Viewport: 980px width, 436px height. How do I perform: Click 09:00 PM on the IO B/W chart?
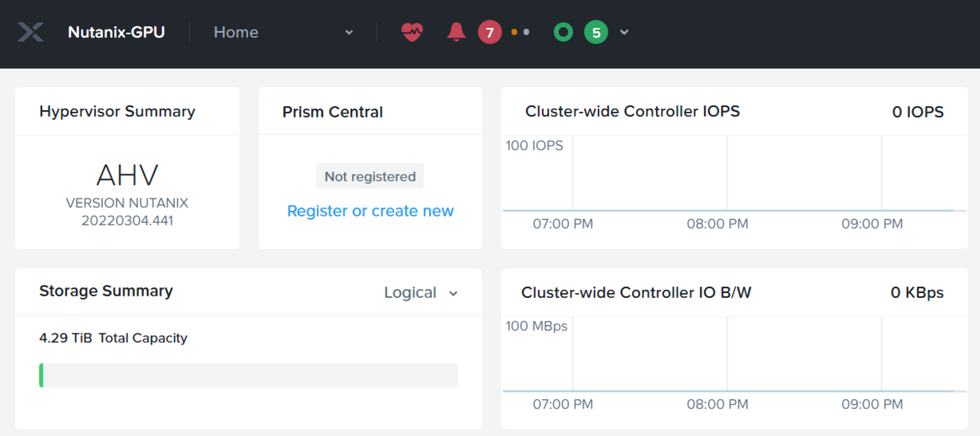(x=872, y=404)
